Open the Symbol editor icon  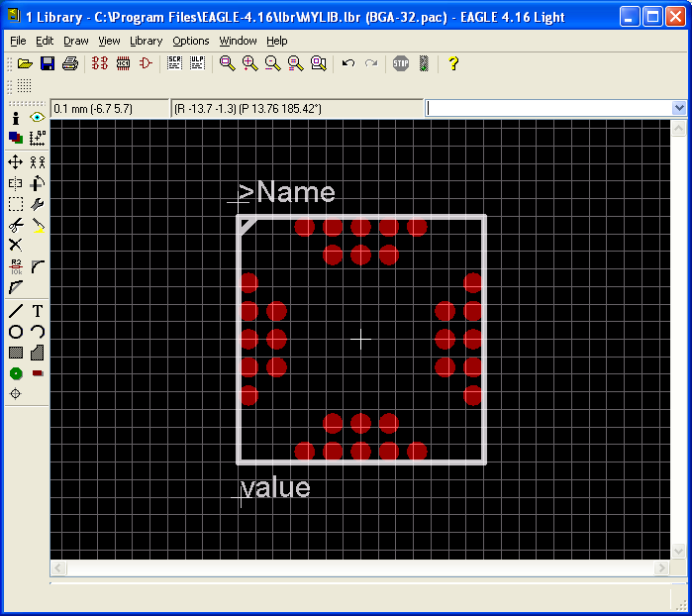pyautogui.click(x=146, y=63)
